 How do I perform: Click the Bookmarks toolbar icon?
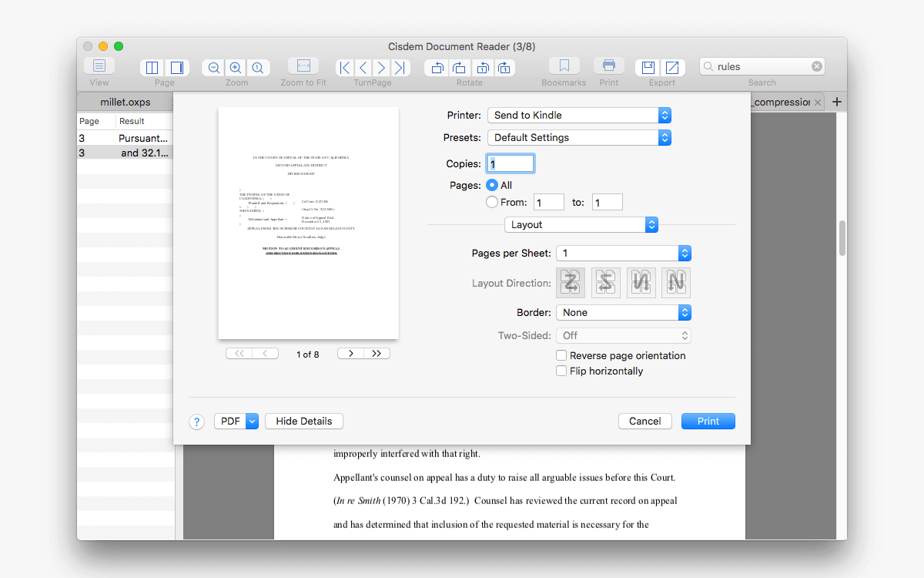coord(564,66)
